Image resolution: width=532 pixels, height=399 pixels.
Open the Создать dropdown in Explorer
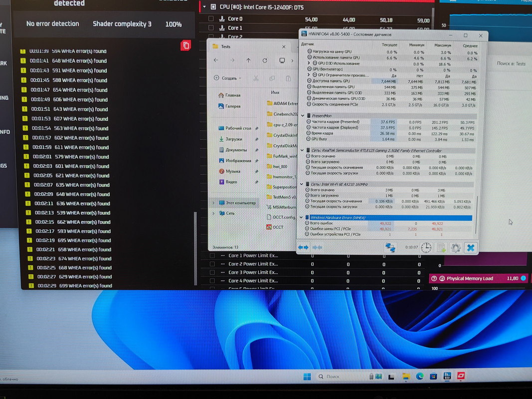pos(228,78)
